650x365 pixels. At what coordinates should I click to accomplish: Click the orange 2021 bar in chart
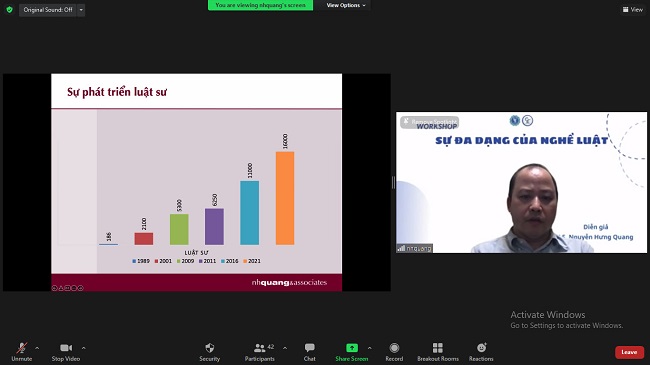[x=285, y=198]
